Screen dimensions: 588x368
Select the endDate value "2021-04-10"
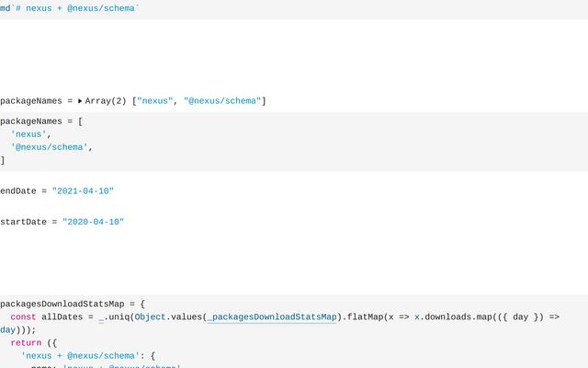pyautogui.click(x=83, y=191)
